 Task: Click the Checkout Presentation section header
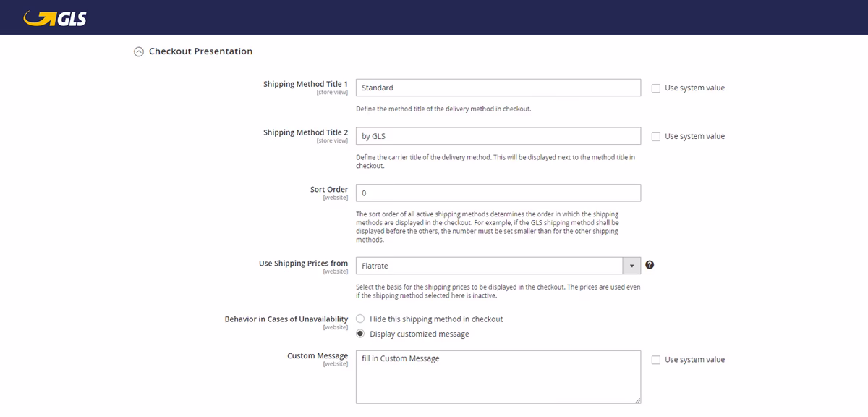click(x=200, y=51)
